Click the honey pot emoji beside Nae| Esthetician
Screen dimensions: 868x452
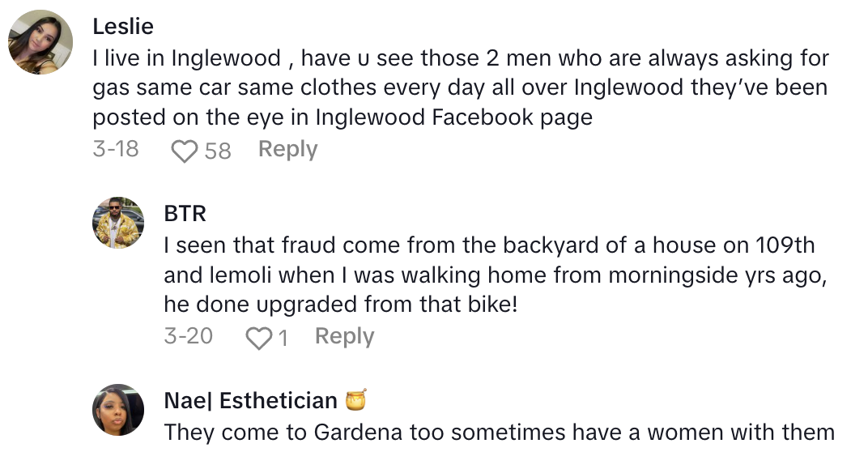click(x=355, y=400)
